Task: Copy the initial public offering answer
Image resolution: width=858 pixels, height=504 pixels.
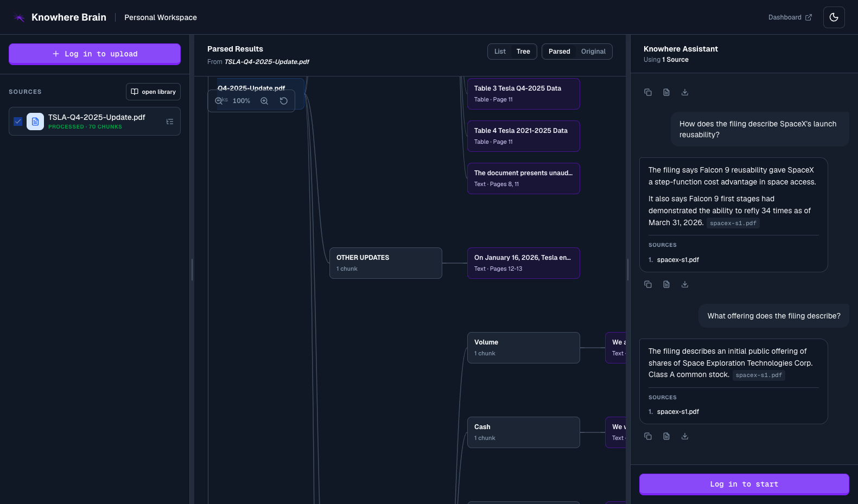Action: (x=648, y=436)
